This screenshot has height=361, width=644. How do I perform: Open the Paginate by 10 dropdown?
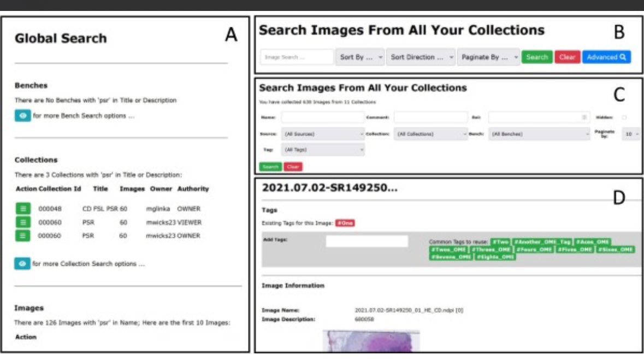pos(631,134)
